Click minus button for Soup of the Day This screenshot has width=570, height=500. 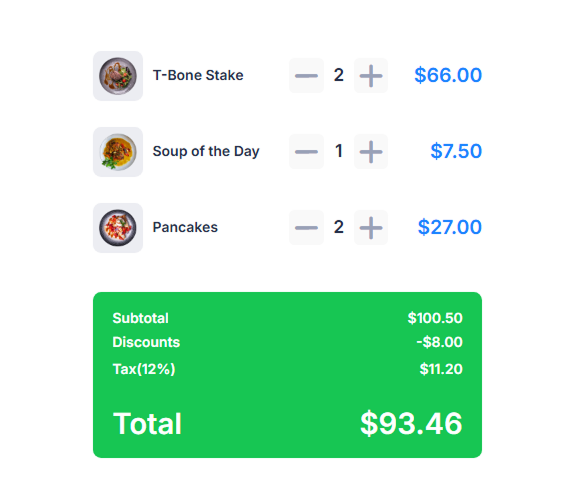pos(306,152)
